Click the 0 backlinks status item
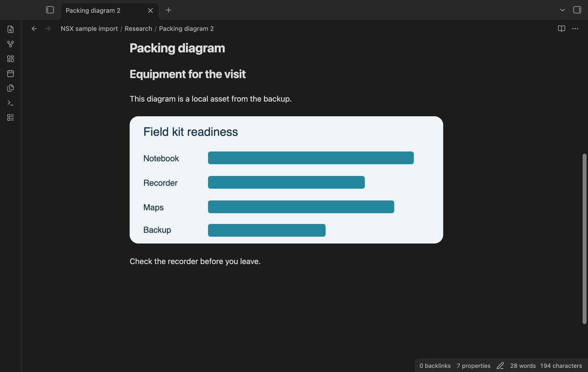The image size is (588, 372). [x=435, y=366]
